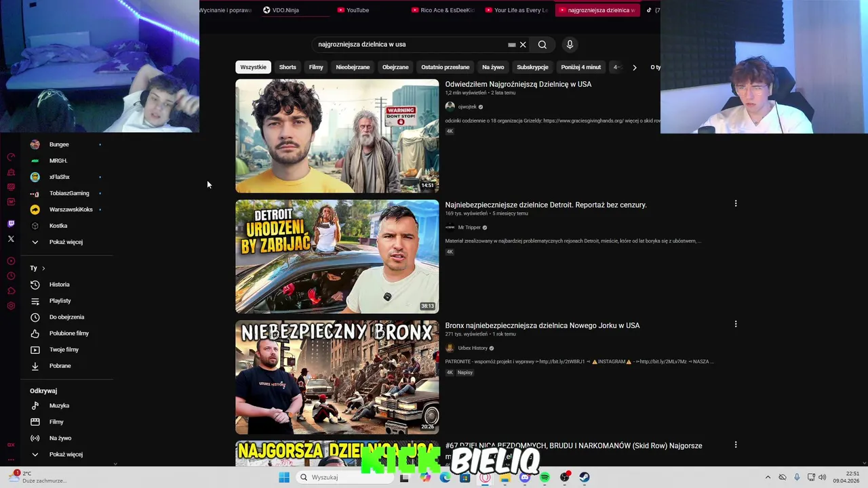This screenshot has width=868, height=488.
Task: Open Najniebezpieczniejsze dzielnice Detroit video title
Action: [546, 205]
